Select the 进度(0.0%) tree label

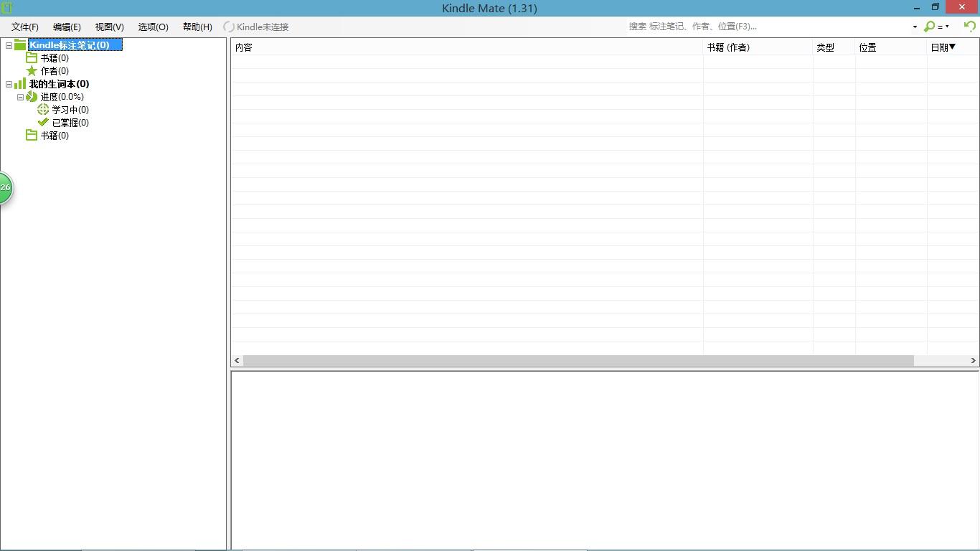coord(62,97)
